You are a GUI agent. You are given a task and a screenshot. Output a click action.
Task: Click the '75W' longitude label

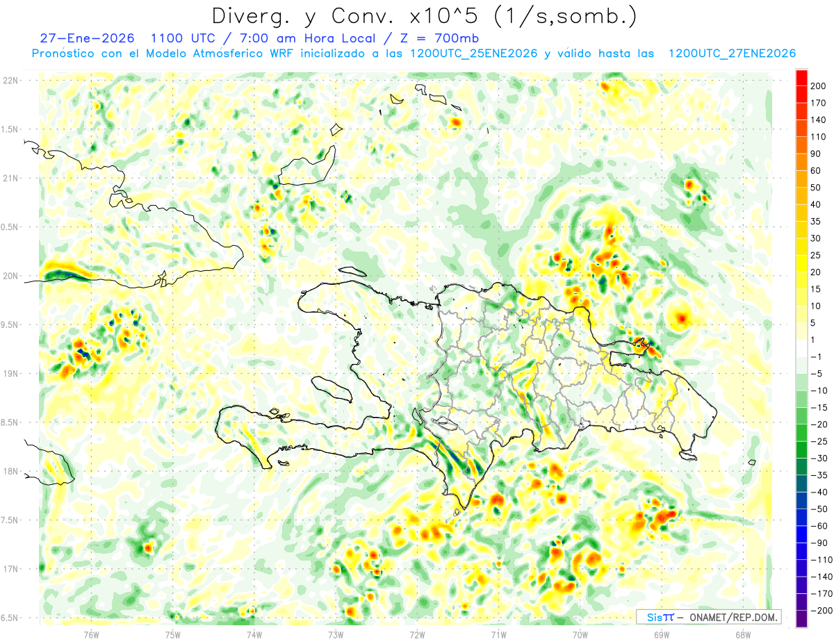coord(172,635)
